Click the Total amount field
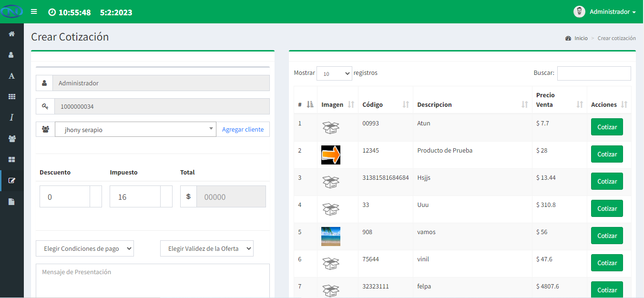 (x=231, y=196)
